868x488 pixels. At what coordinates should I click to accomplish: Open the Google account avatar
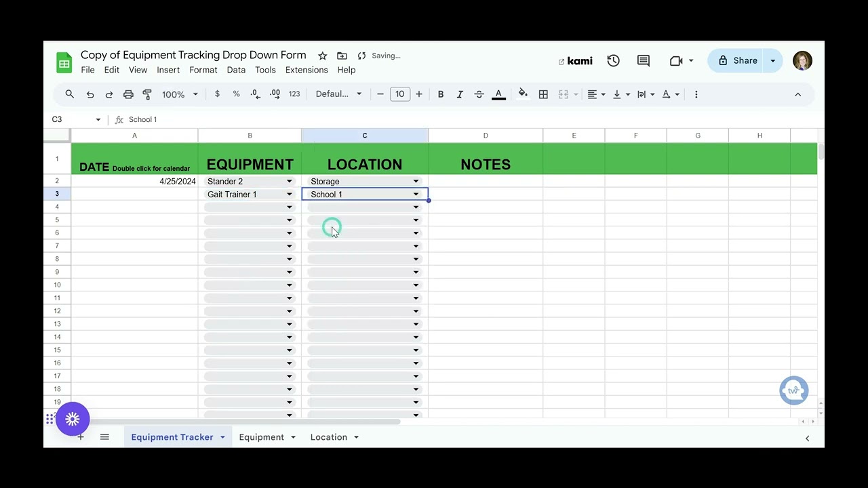click(x=802, y=61)
